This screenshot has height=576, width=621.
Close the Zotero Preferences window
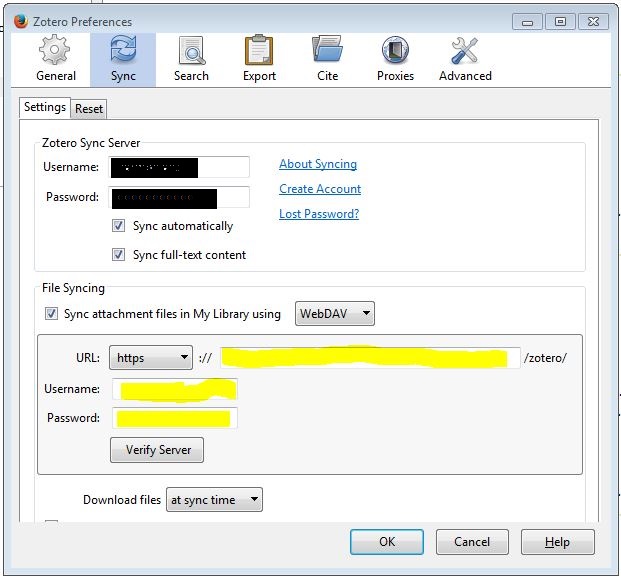[593, 22]
